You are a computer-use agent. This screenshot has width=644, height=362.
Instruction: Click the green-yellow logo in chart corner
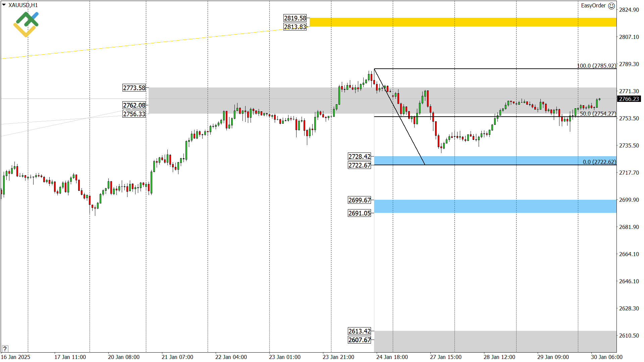coord(26,24)
